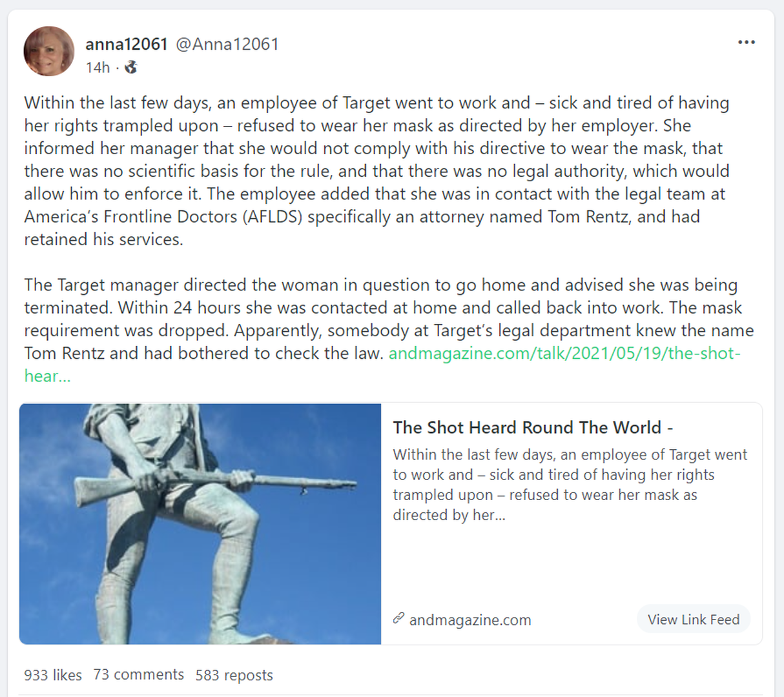Click anna12061's profile avatar picture
Viewport: 784px width, 697px height.
point(49,52)
